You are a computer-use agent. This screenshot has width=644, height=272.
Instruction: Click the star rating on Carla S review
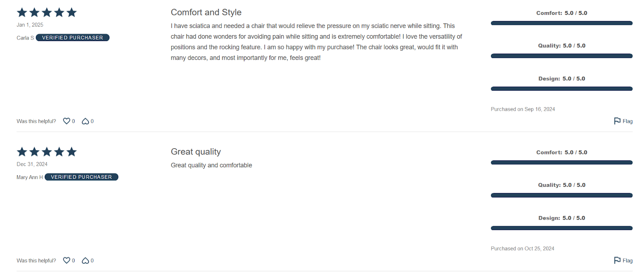[47, 12]
